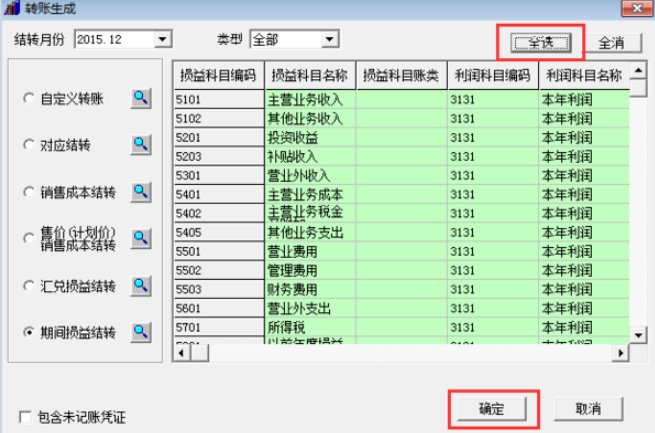655x433 pixels.
Task: Select the row code 5503
Action: 219,289
